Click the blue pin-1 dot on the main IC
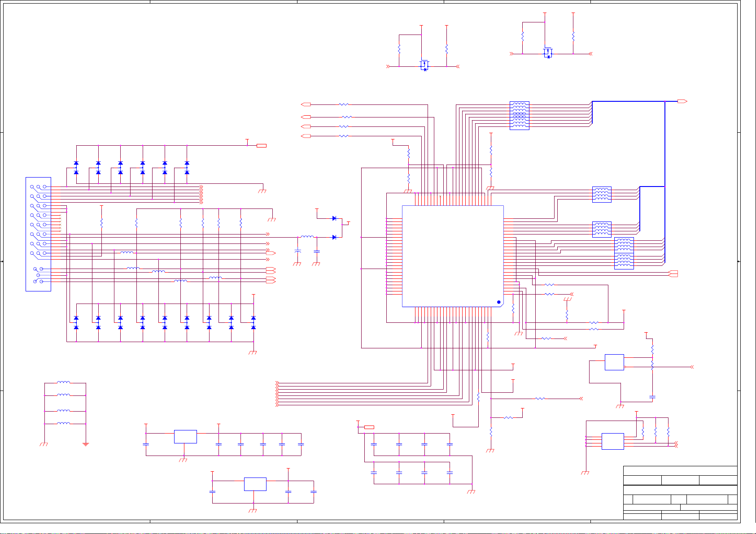This screenshot has width=756, height=534. (498, 302)
